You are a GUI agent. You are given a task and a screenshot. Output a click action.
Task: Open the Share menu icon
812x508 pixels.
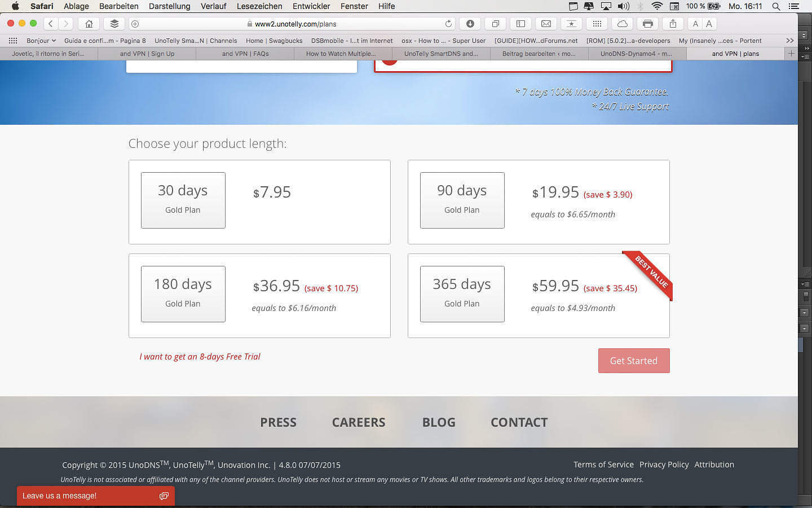point(673,24)
